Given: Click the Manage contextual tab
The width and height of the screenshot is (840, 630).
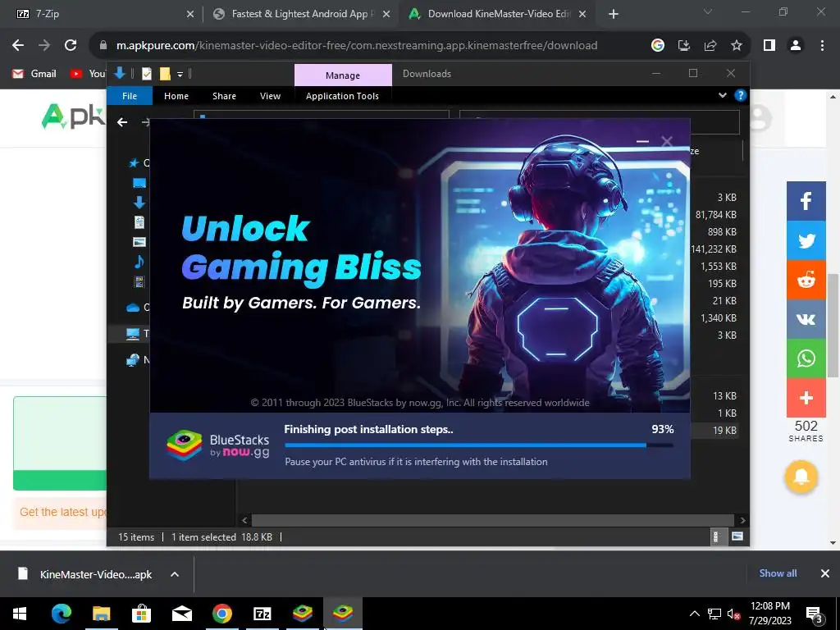Looking at the screenshot, I should pos(343,75).
